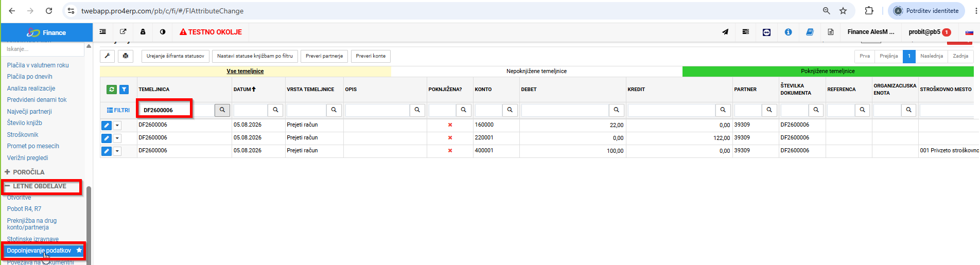Click the lock icon in top toolbar
Screen dimensions: 980x265
143,32
